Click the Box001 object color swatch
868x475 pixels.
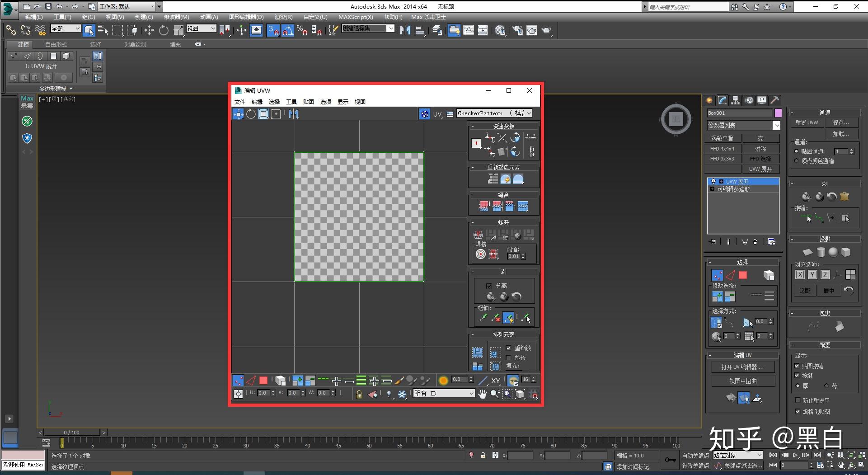pyautogui.click(x=778, y=113)
